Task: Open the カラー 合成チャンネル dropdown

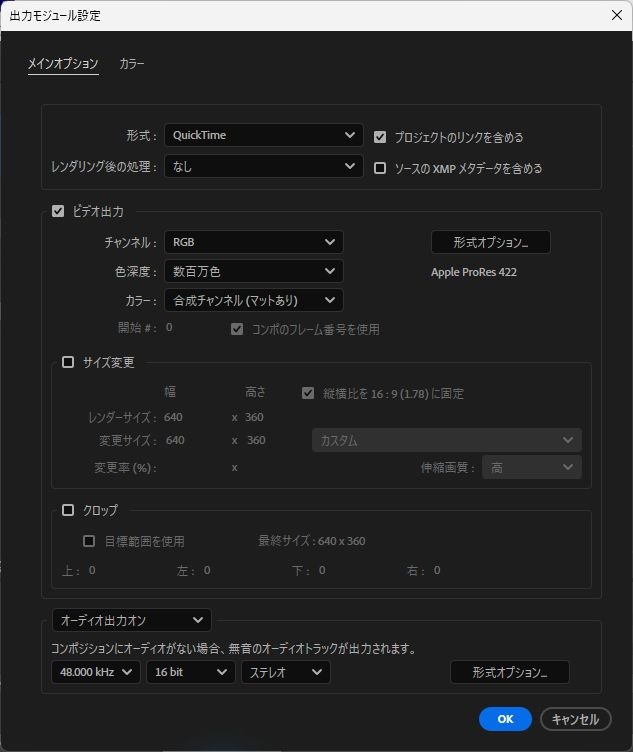Action: coord(254,300)
